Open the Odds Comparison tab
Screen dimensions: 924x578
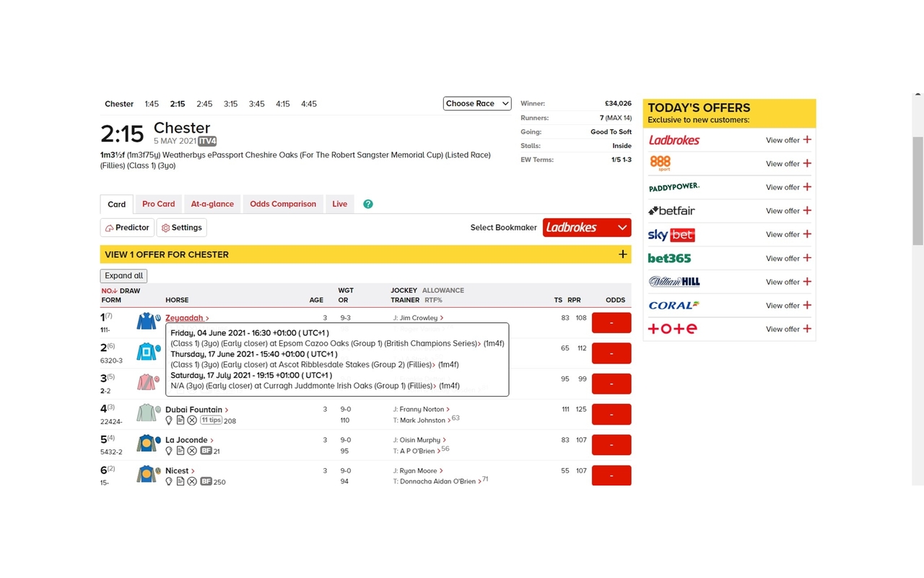283,204
